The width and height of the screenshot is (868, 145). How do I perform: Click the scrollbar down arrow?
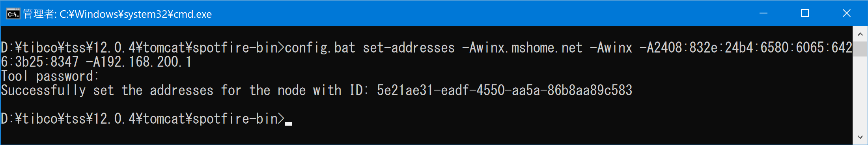(x=860, y=137)
